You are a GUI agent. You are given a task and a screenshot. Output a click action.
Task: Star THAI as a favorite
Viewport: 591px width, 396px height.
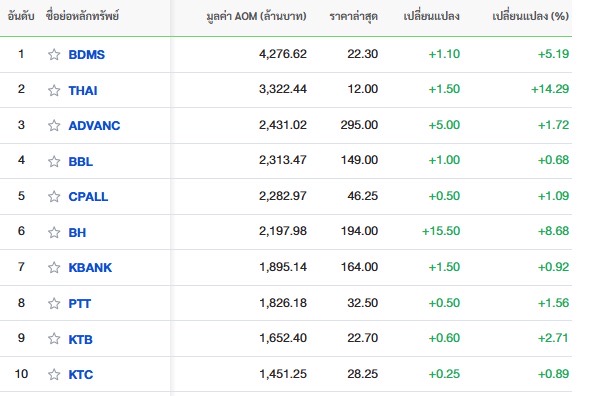[x=54, y=90]
